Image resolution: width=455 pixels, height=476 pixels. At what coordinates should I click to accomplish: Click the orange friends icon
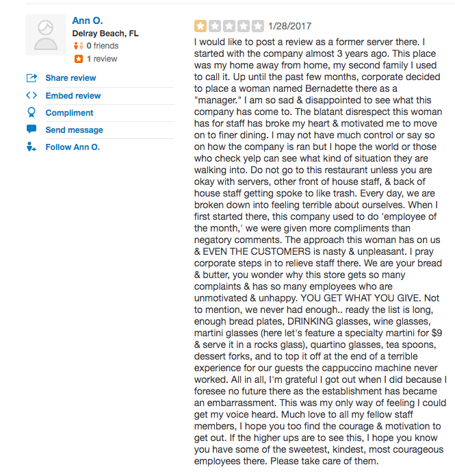point(79,46)
